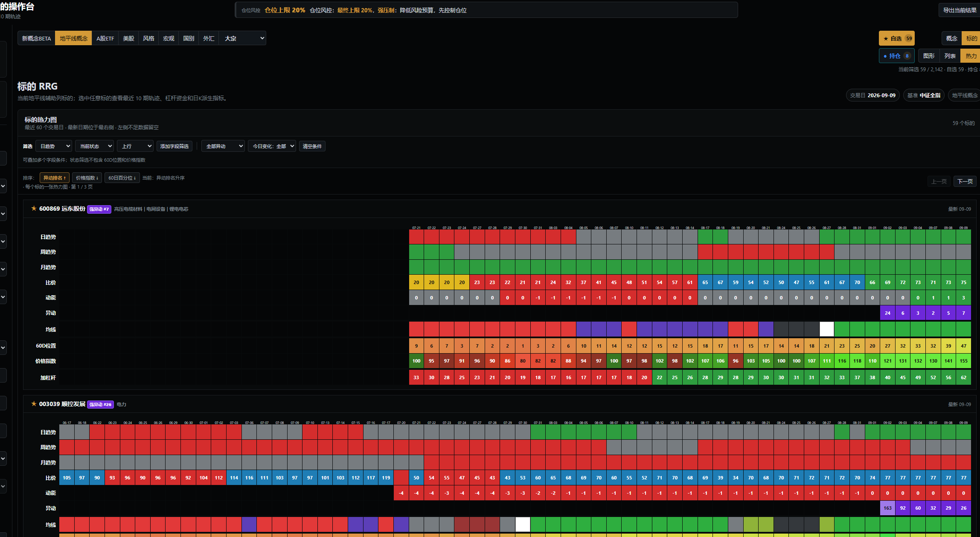Image resolution: width=980 pixels, height=537 pixels.
Task: Click the 清空条件 button
Action: click(312, 146)
